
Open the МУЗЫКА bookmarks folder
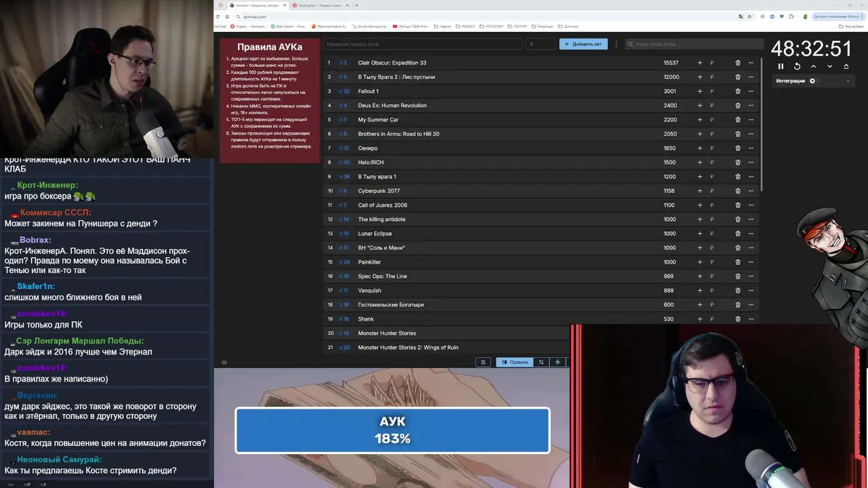point(466,26)
